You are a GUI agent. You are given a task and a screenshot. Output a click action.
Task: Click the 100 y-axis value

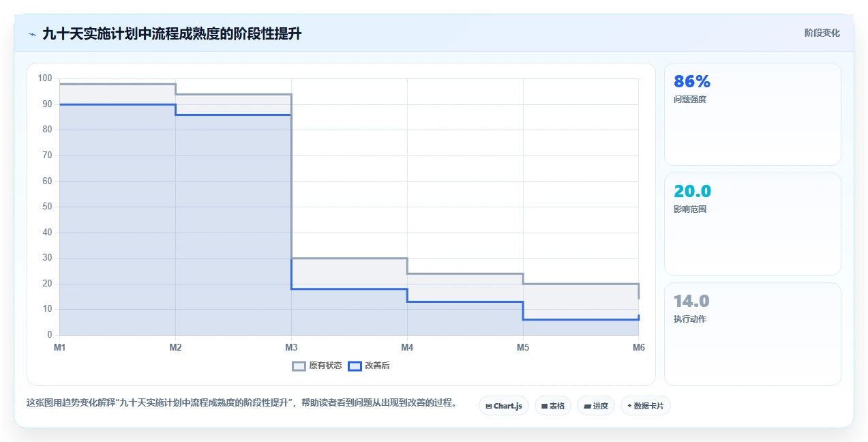point(45,78)
